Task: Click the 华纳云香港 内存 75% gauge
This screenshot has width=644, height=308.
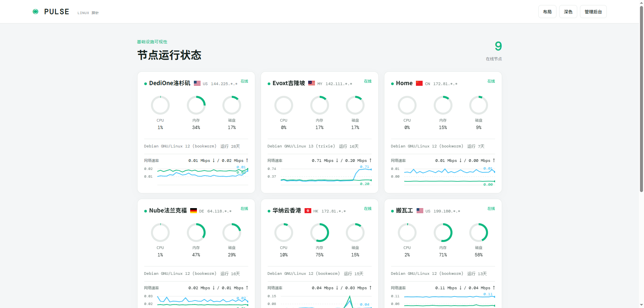Action: 320,233
